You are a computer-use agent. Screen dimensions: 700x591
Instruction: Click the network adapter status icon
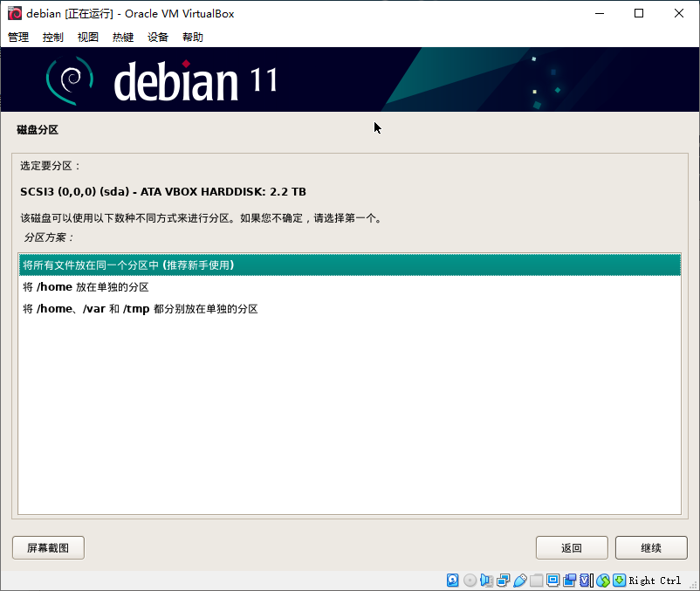click(503, 581)
